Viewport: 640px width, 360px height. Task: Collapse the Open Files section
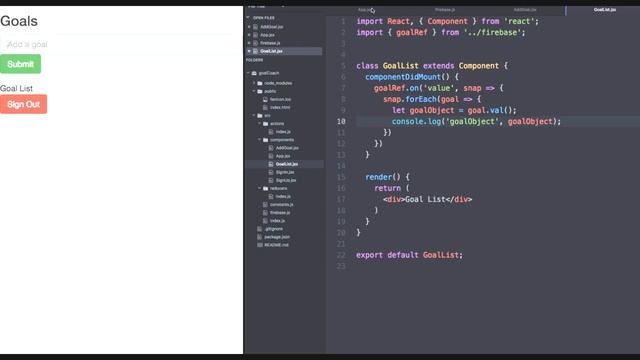click(x=248, y=18)
